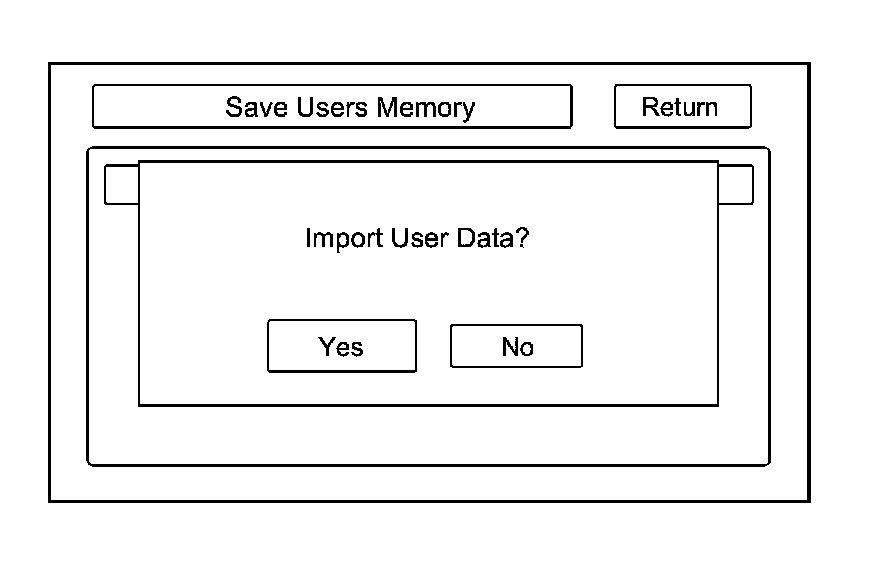Image resolution: width=880 pixels, height=580 pixels.
Task: Click the 'Import User Data?' prompt text
Action: [416, 239]
